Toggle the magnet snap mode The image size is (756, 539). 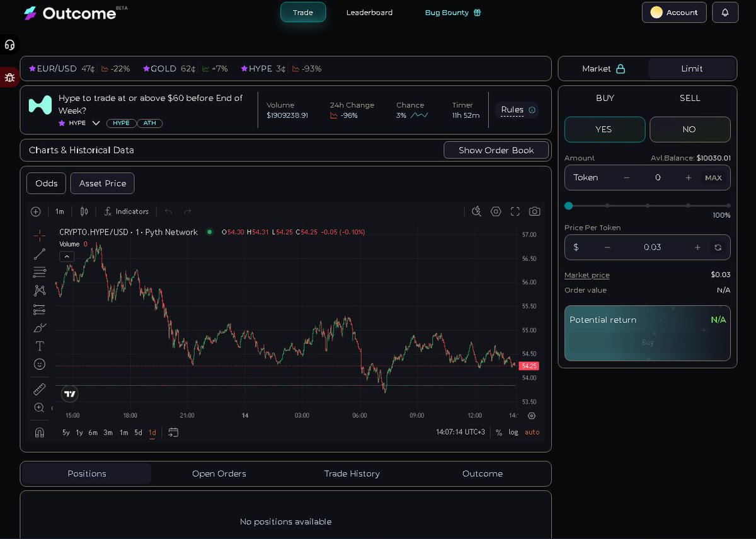pos(40,432)
